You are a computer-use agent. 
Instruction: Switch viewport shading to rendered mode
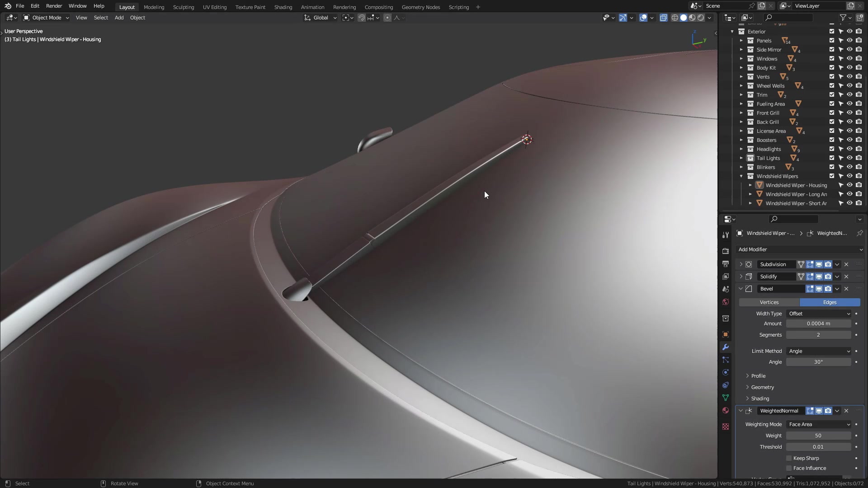tap(701, 18)
